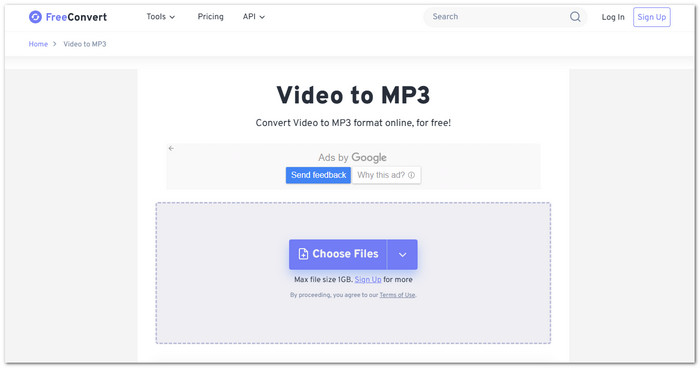Click the Sign Up link under file size
This screenshot has width=700, height=368.
368,280
